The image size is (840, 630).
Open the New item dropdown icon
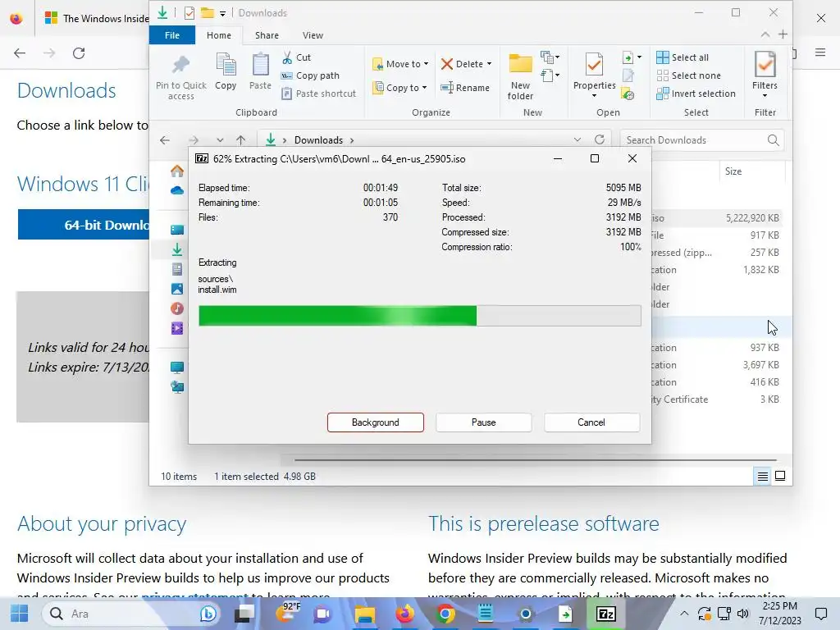tap(550, 57)
